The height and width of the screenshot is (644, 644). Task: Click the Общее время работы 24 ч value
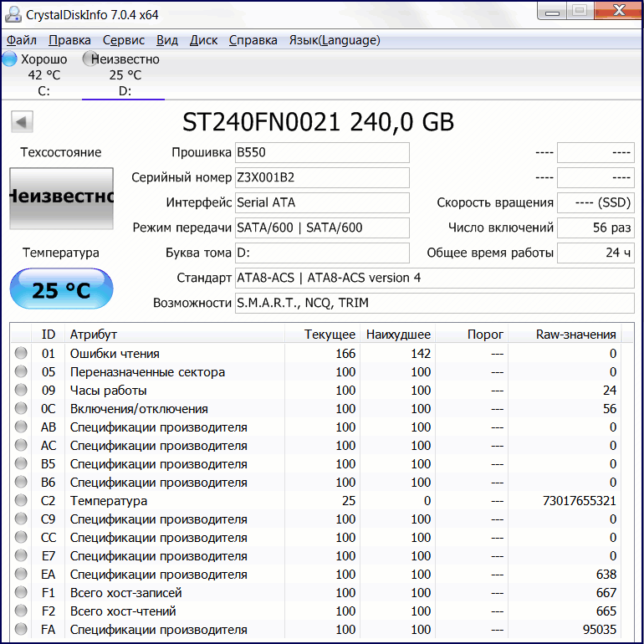click(x=595, y=253)
